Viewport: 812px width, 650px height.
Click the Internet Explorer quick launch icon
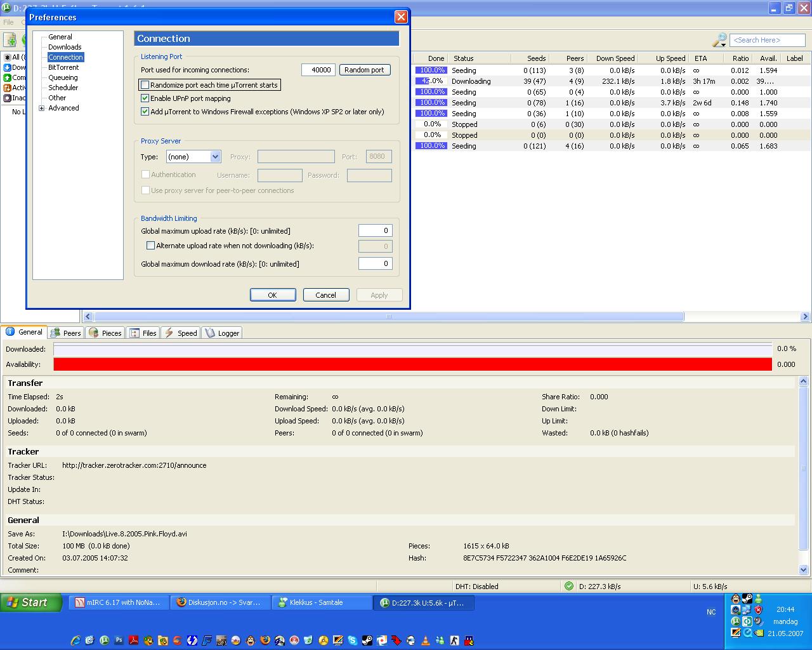75,640
